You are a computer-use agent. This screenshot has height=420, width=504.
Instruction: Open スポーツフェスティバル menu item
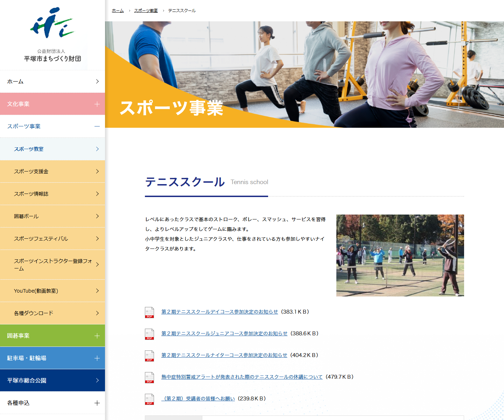(x=52, y=239)
